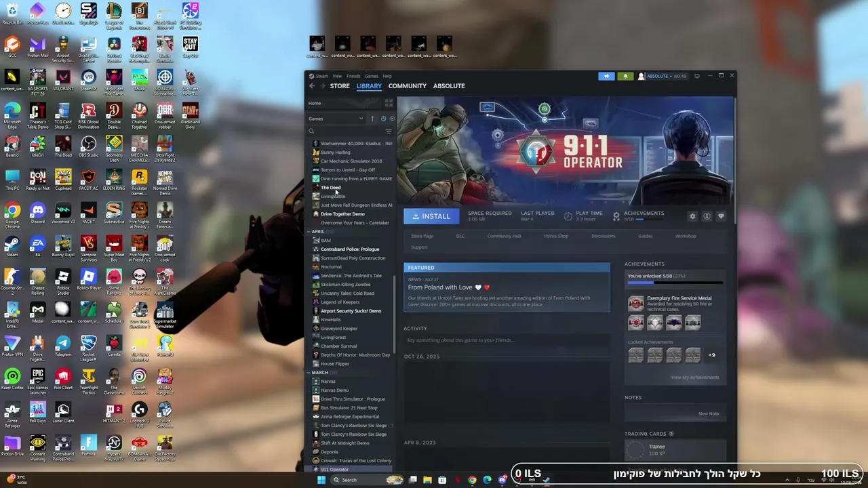The width and height of the screenshot is (868, 488).
Task: Open 911 Operator Discussions link
Action: tap(604, 236)
